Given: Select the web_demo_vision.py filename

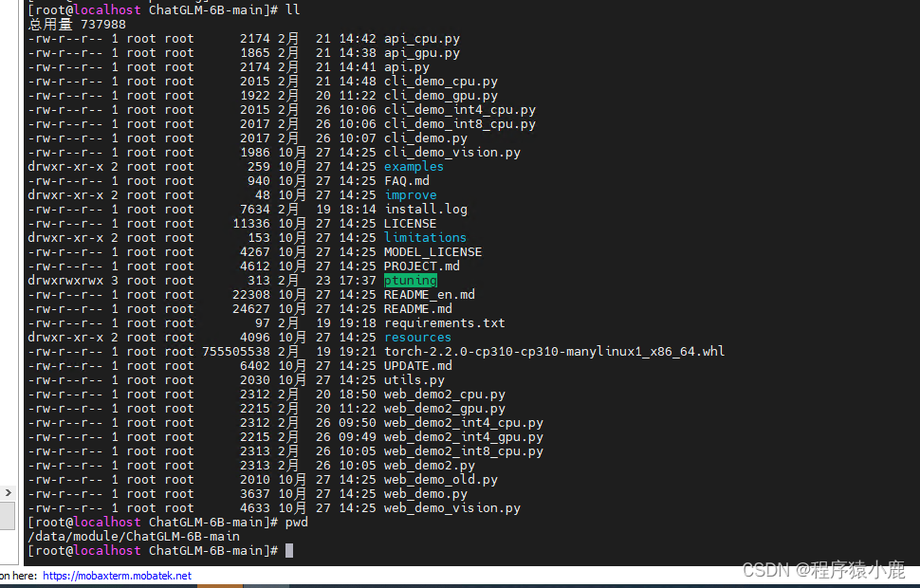Looking at the screenshot, I should pos(451,508).
